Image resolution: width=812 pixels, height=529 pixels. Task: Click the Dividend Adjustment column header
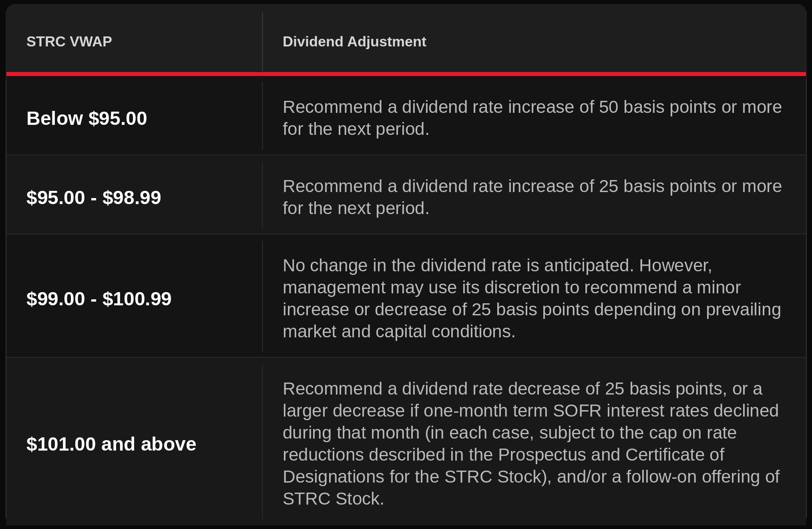[x=354, y=42]
